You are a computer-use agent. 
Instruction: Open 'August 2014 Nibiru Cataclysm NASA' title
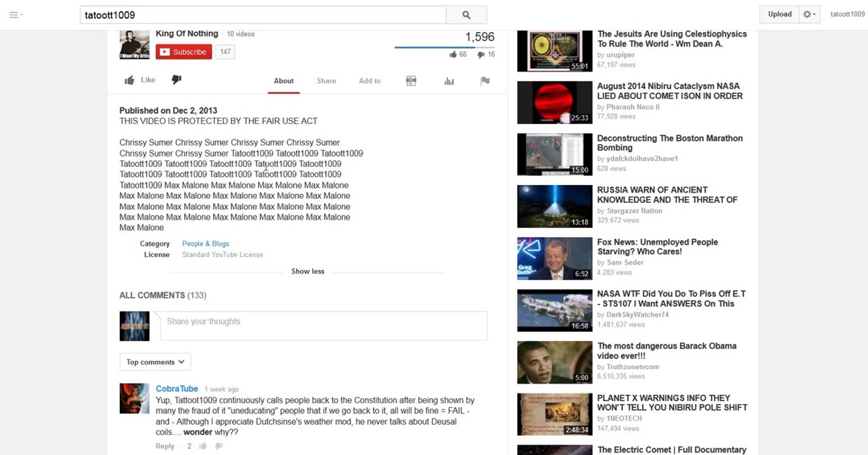(x=670, y=91)
